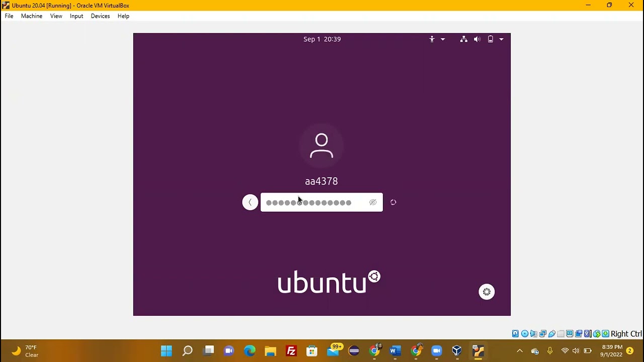
Task: Click the optical drive status icon
Action: coord(525,334)
